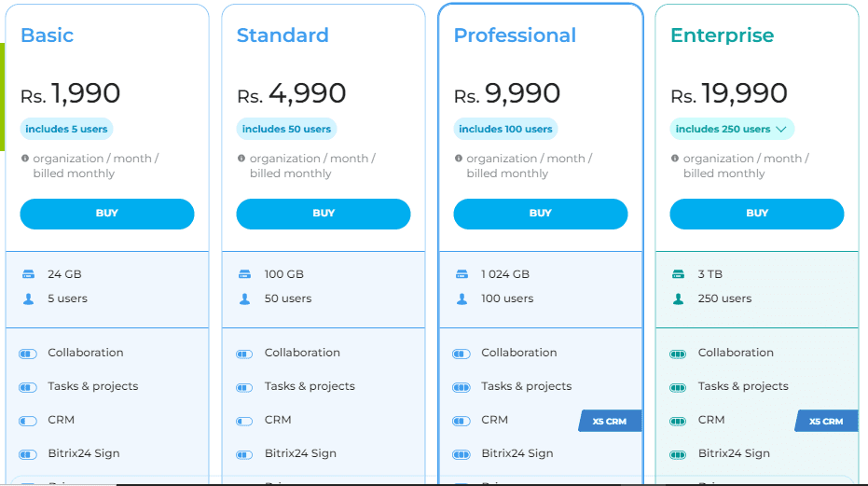This screenshot has width=868, height=486.
Task: Click the Basic plan CRM level indicator
Action: (28, 421)
